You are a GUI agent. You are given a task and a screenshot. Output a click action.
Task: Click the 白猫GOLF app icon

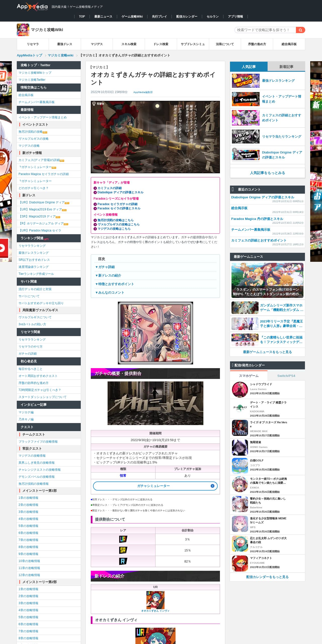(240, 466)
